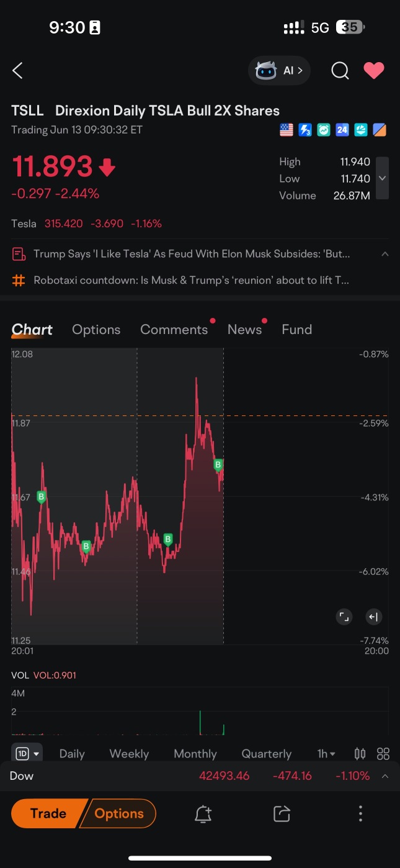Tap the latest B buy marker on chart
The image size is (400, 868).
coord(218,465)
